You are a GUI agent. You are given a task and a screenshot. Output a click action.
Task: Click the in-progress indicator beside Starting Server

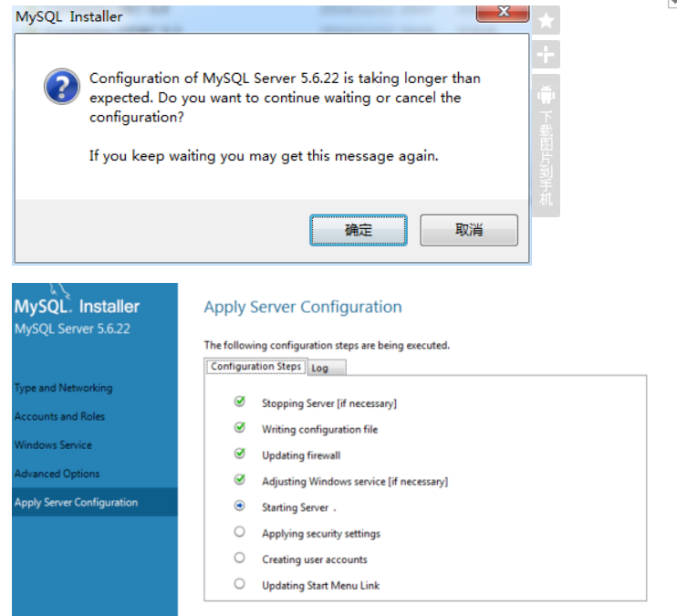tap(240, 506)
